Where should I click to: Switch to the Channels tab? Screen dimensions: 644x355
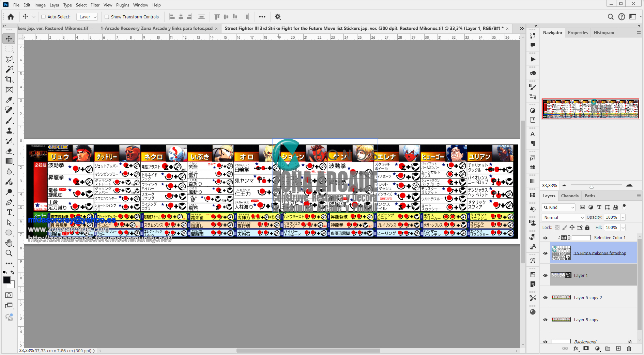click(570, 196)
